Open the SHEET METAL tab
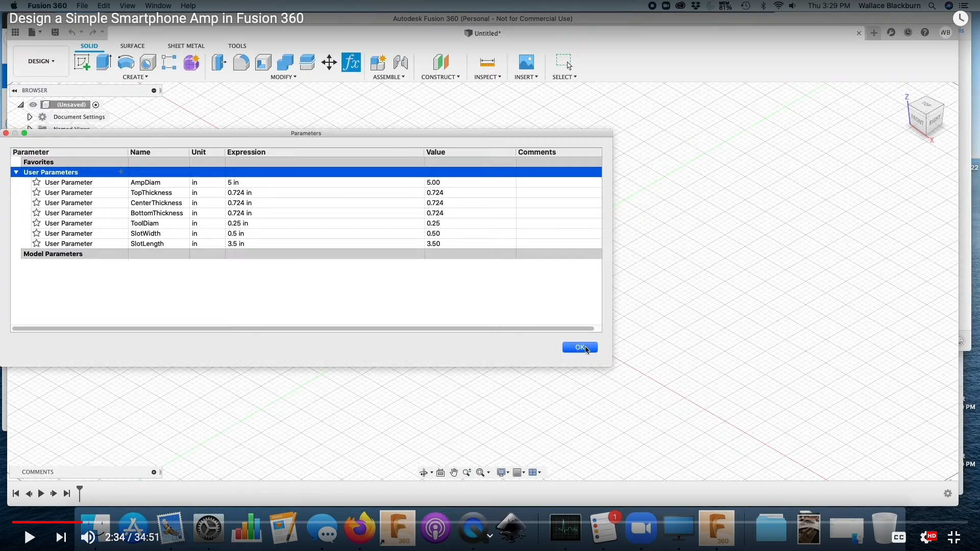The image size is (980, 551). coord(186,46)
